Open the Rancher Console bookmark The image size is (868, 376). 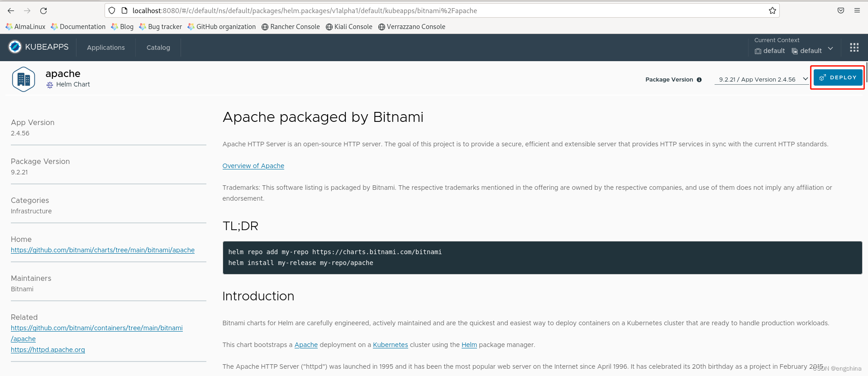pos(291,27)
